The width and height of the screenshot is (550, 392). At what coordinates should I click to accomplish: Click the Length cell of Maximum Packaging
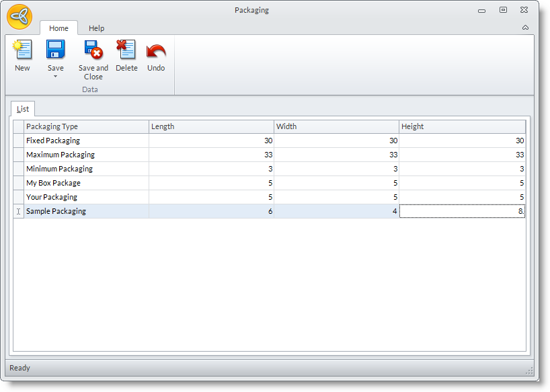[x=211, y=155]
